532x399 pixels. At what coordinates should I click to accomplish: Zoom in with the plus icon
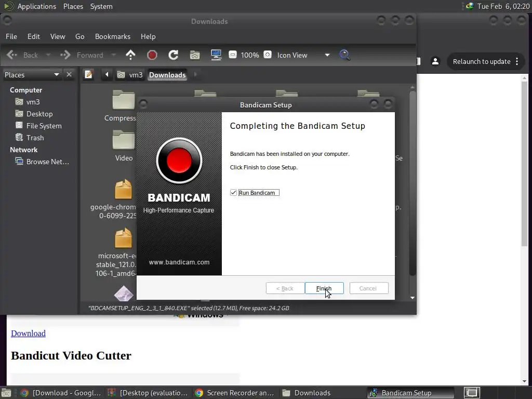(x=268, y=55)
